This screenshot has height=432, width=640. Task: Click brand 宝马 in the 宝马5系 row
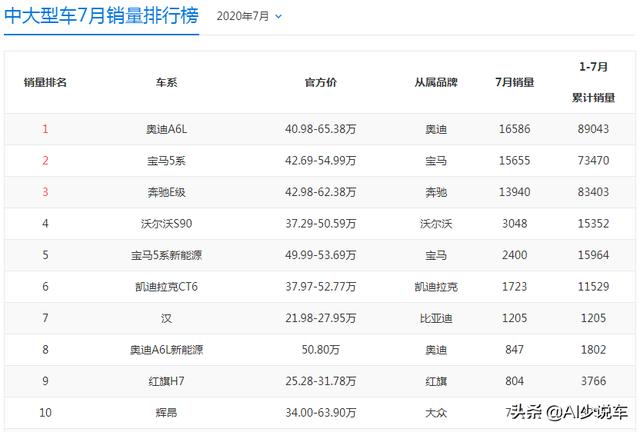(x=436, y=160)
